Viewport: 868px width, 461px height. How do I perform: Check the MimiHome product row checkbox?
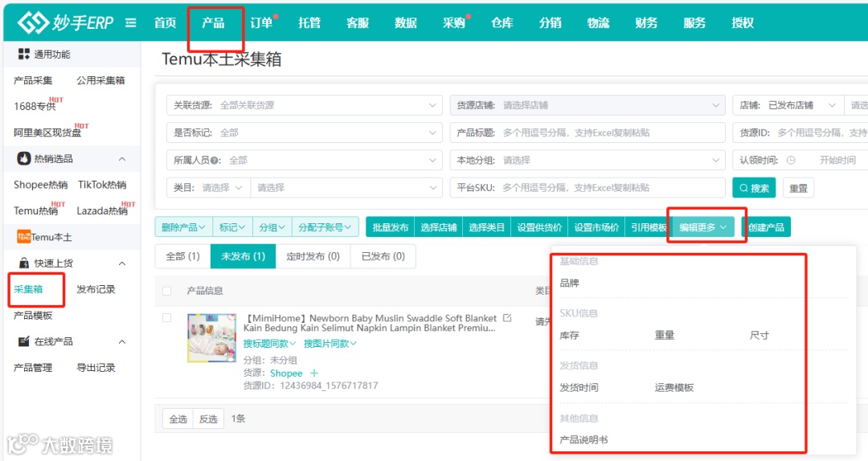166,318
